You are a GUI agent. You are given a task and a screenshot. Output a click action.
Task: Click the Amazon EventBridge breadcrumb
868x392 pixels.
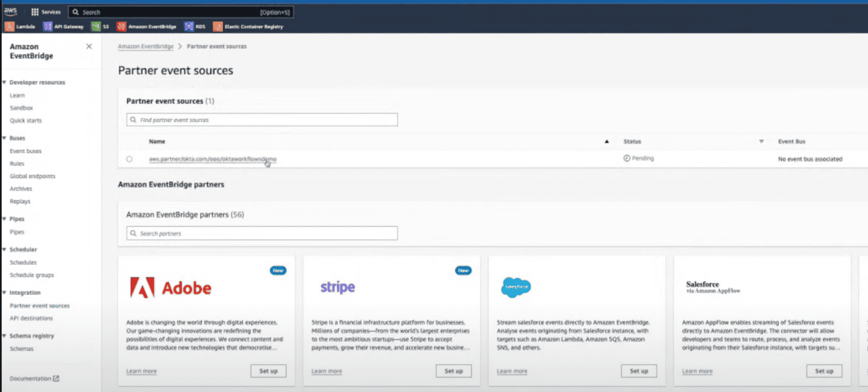click(146, 47)
